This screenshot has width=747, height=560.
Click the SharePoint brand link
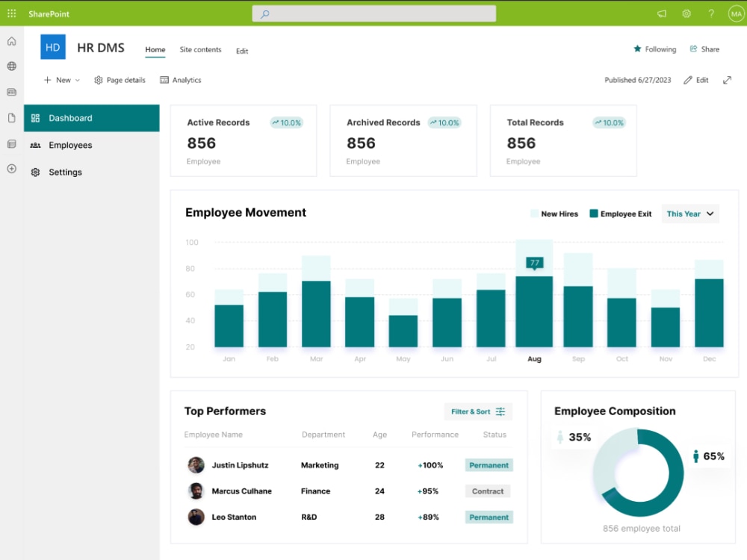[x=49, y=13]
